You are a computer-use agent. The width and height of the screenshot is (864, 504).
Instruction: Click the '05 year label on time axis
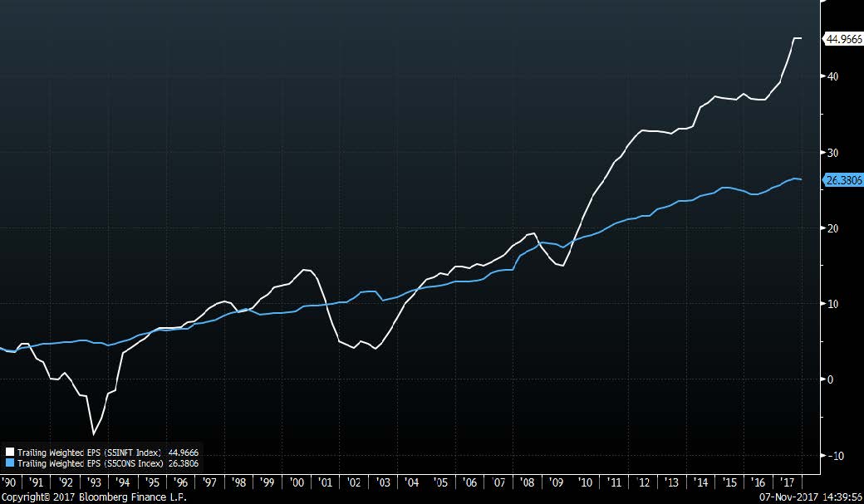tap(441, 482)
